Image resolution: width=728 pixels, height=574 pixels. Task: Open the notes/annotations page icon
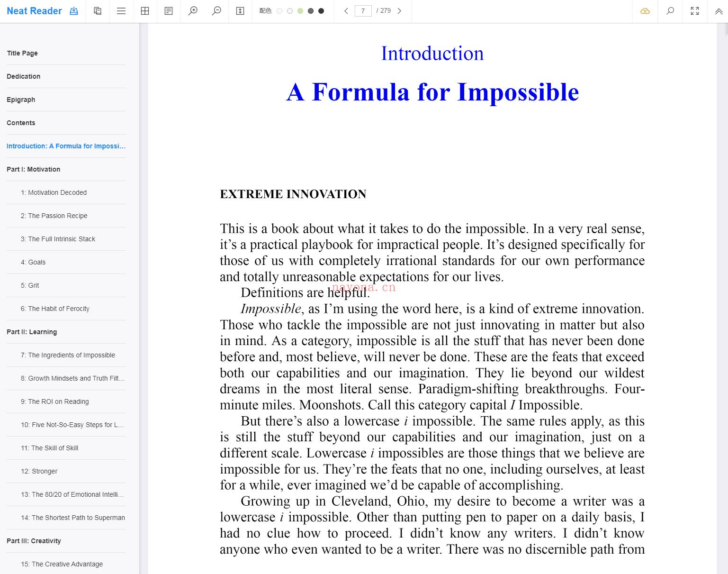(169, 11)
